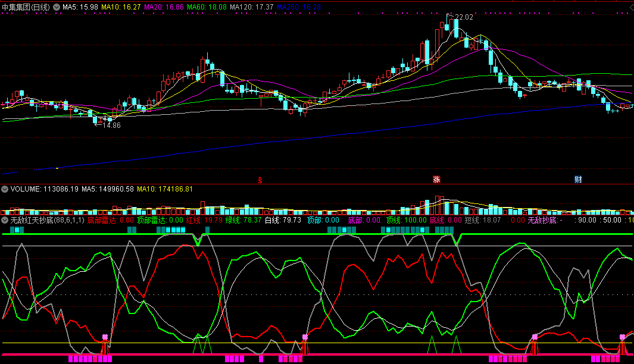Click the 顶线: 100.00 value
The image size is (634, 364).
coord(407,220)
